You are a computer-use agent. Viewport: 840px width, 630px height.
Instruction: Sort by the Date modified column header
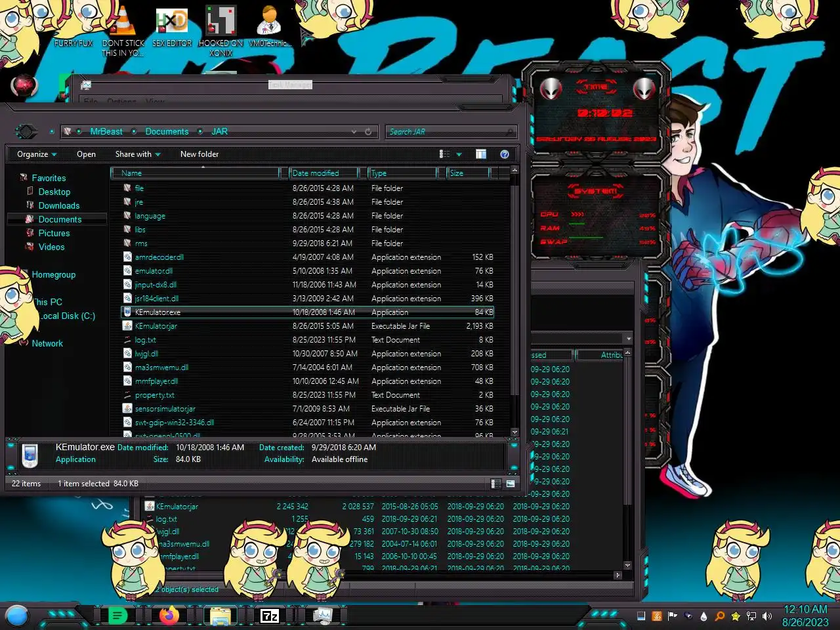click(324, 173)
